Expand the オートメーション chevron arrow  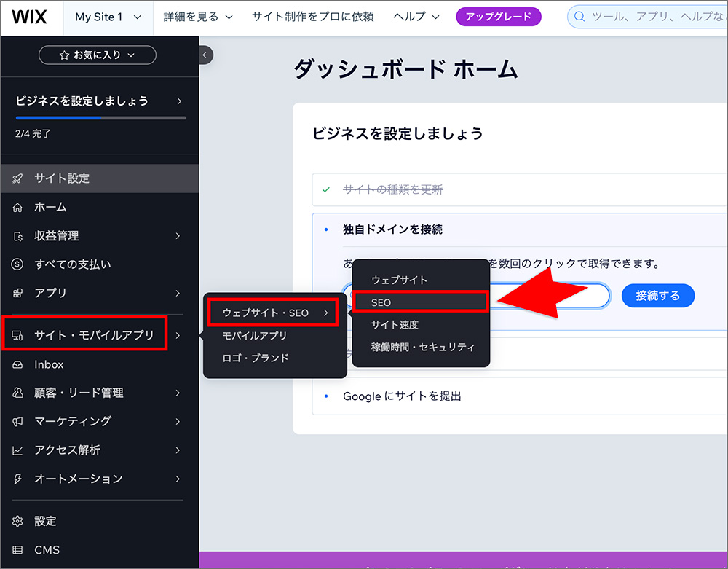pos(178,479)
